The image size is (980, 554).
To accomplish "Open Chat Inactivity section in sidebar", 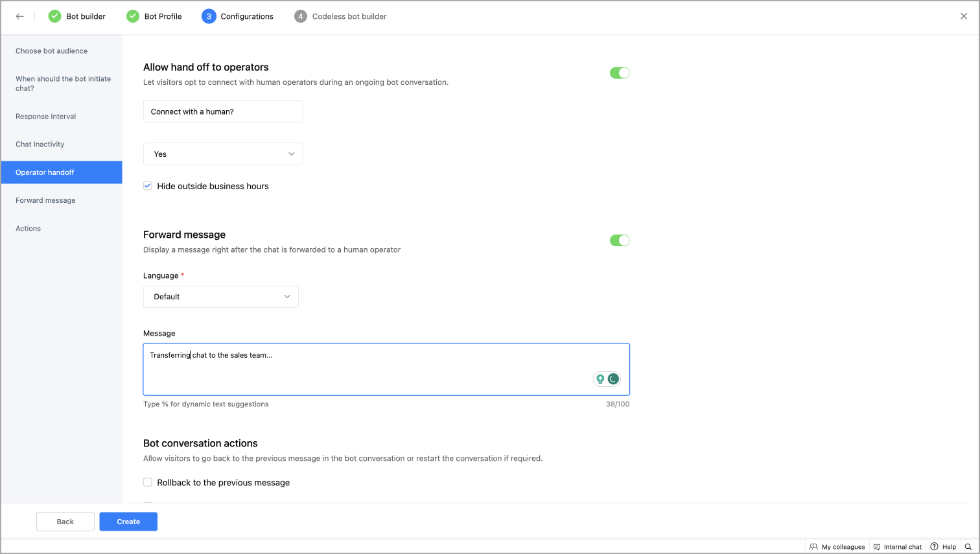I will coord(40,144).
